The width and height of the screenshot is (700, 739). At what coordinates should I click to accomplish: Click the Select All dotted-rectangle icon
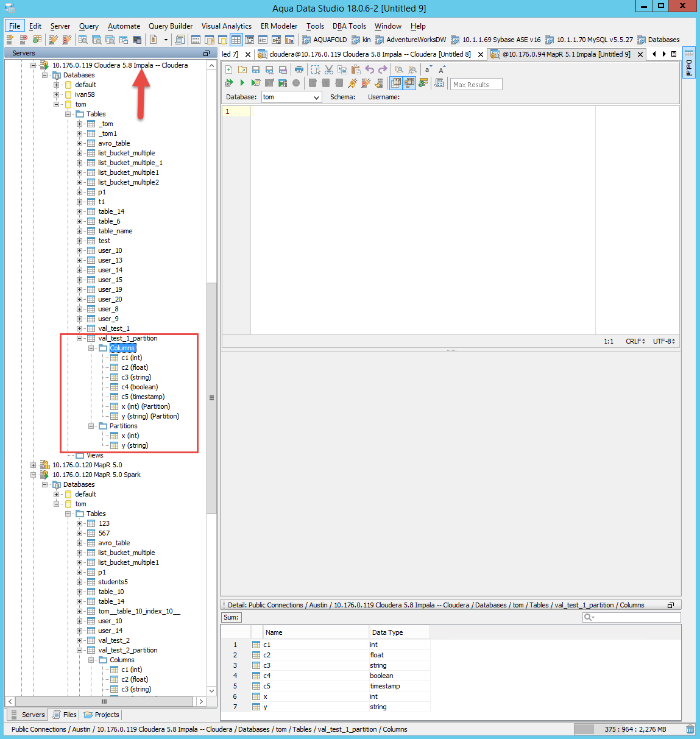coord(316,70)
